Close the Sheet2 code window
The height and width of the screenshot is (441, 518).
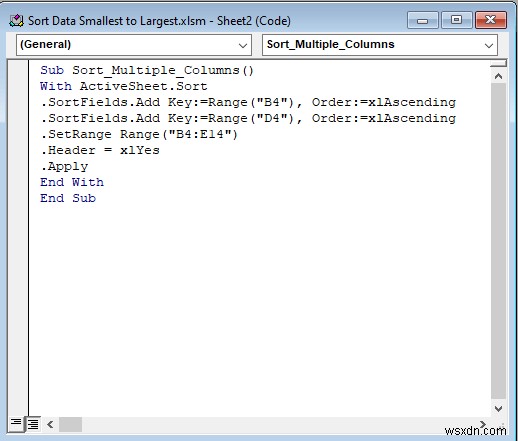pos(491,20)
